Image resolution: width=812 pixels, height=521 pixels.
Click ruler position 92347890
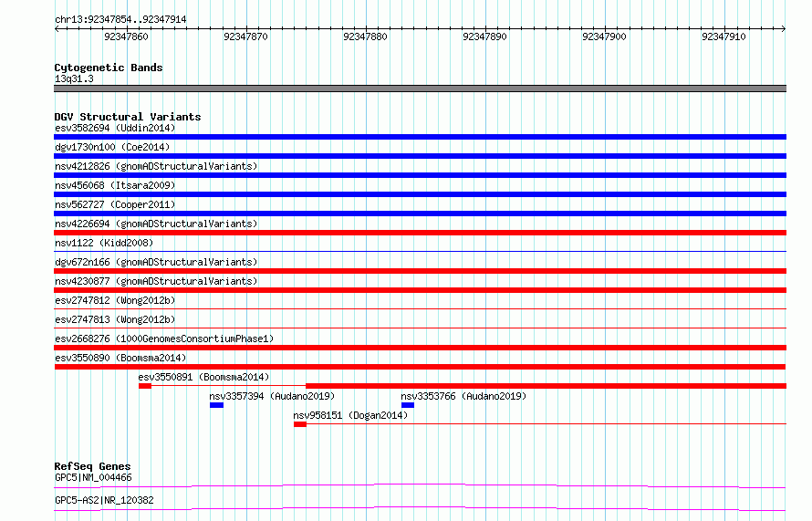tap(484, 36)
